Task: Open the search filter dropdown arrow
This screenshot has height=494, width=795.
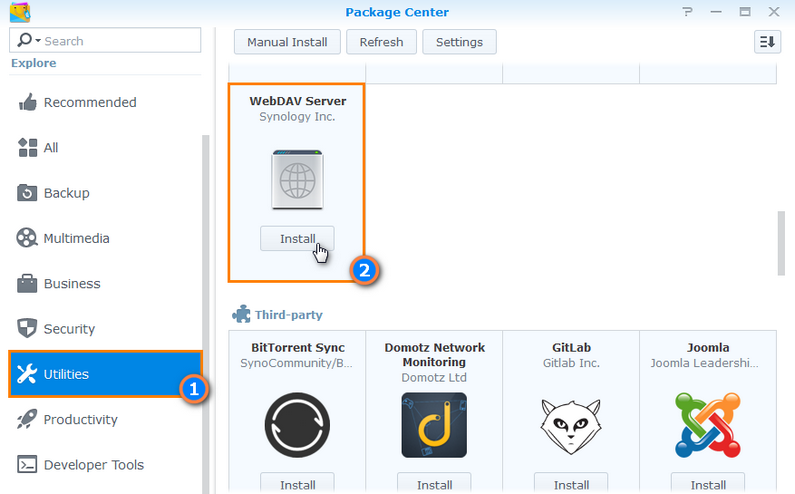Action: (x=38, y=41)
